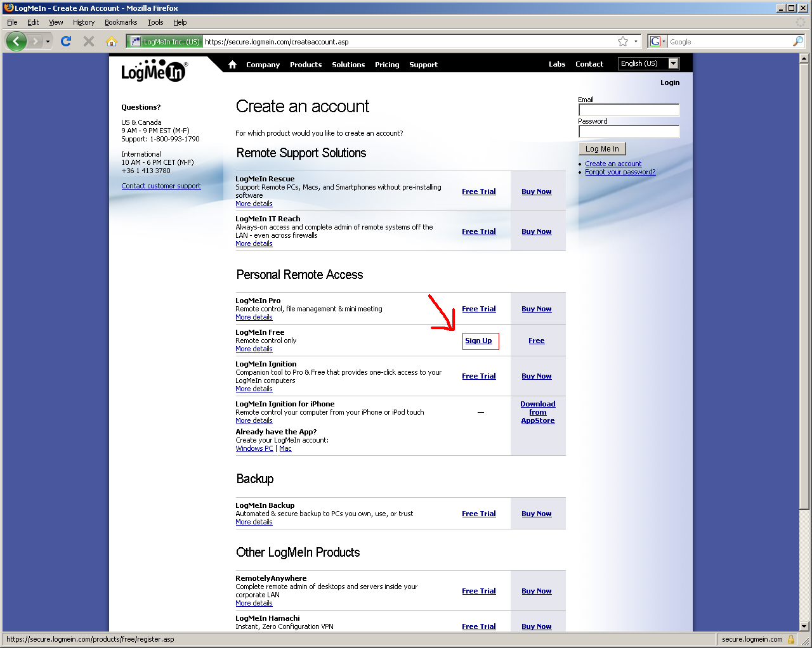Bookmark this page with the star icon

click(623, 41)
